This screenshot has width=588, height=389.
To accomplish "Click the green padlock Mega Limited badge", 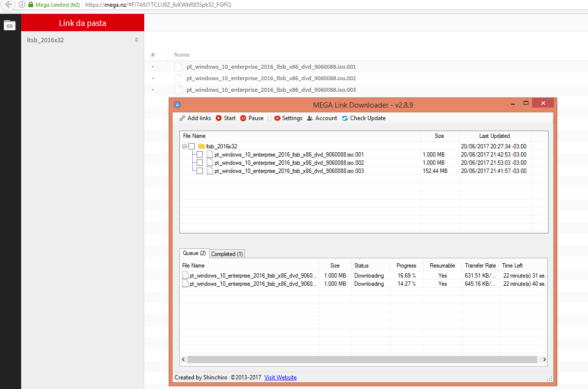I will coord(53,4).
